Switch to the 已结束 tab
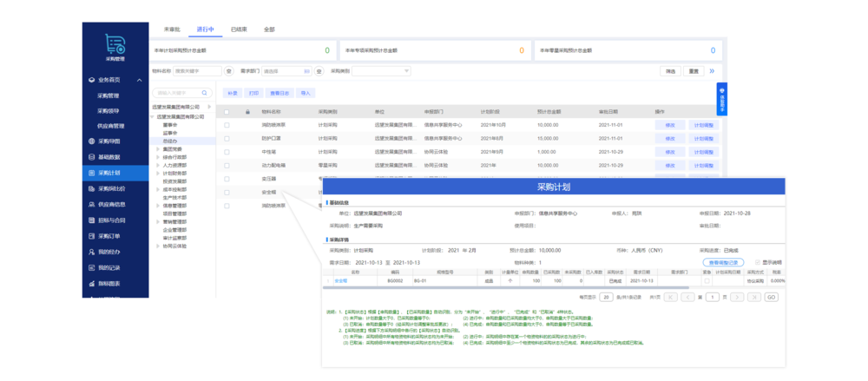Image resolution: width=868 pixels, height=381 pixels. tap(239, 30)
